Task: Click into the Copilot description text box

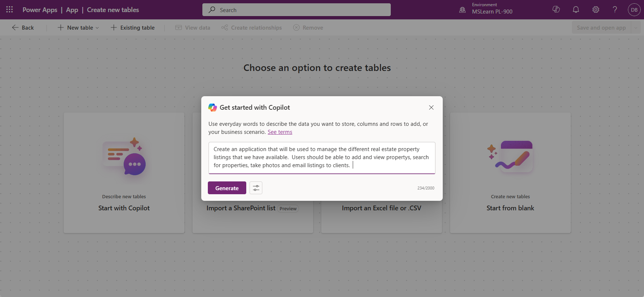Action: [322, 158]
